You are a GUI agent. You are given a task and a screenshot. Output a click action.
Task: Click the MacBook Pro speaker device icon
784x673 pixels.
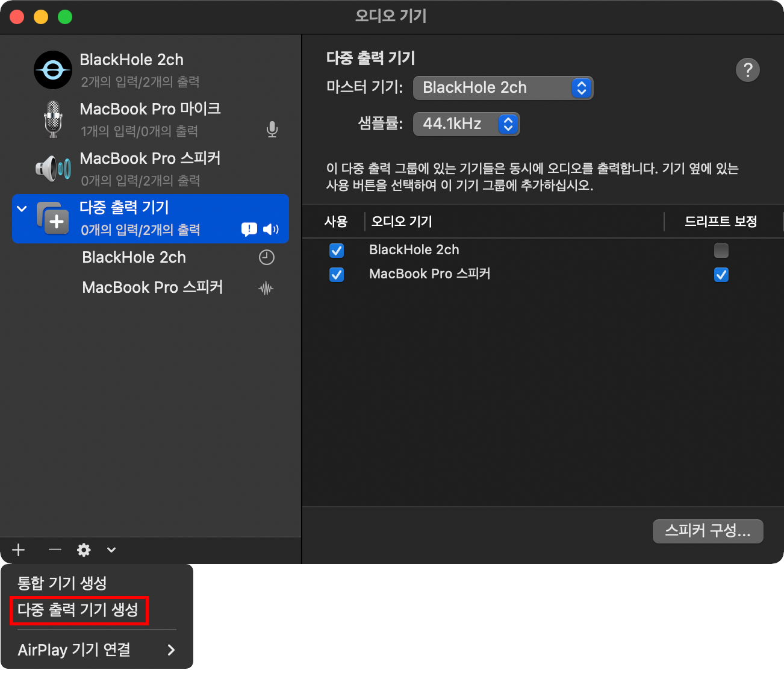pos(53,169)
